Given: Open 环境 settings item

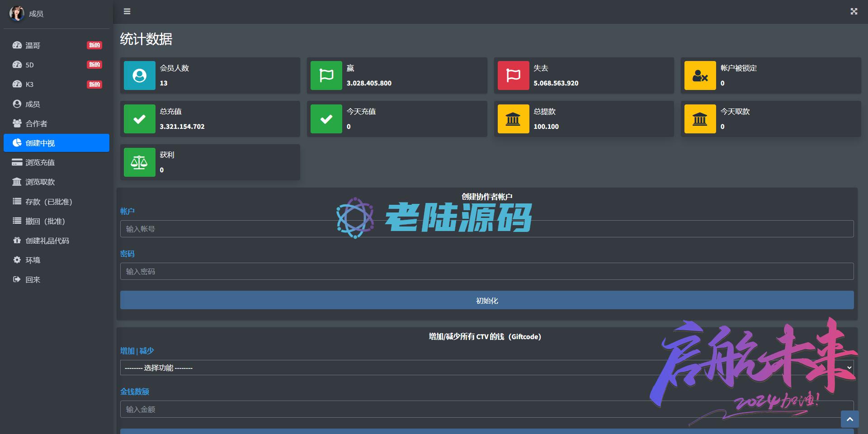Looking at the screenshot, I should [57, 260].
